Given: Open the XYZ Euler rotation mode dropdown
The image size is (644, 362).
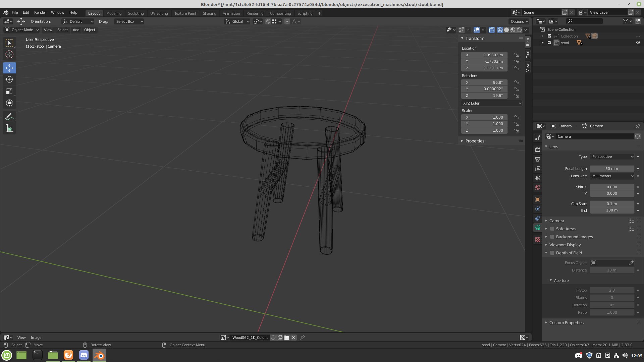Looking at the screenshot, I should [492, 103].
